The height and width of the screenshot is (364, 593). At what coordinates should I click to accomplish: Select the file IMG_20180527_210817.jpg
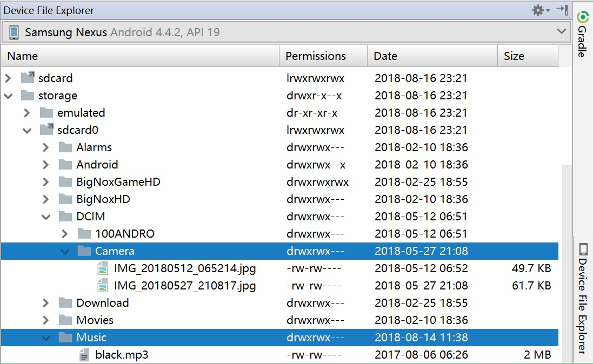184,286
